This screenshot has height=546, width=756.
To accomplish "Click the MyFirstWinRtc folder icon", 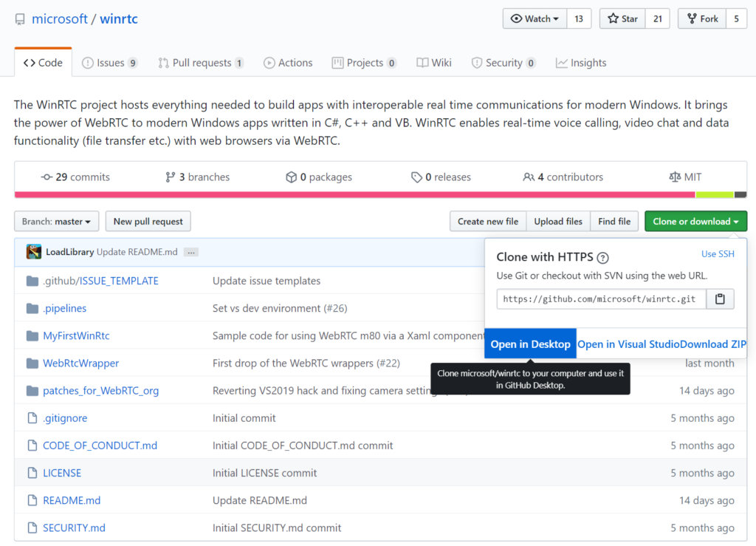I will point(32,335).
